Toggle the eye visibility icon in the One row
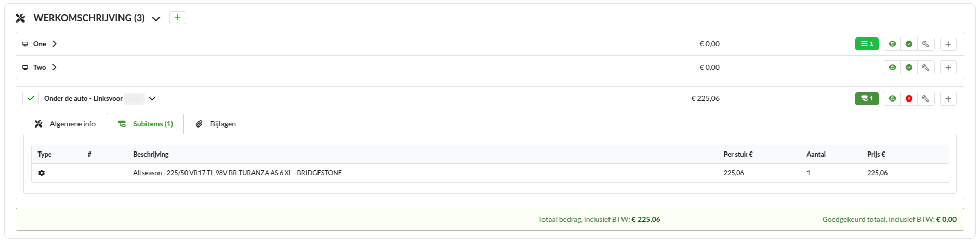The height and width of the screenshot is (241, 980). (x=892, y=44)
